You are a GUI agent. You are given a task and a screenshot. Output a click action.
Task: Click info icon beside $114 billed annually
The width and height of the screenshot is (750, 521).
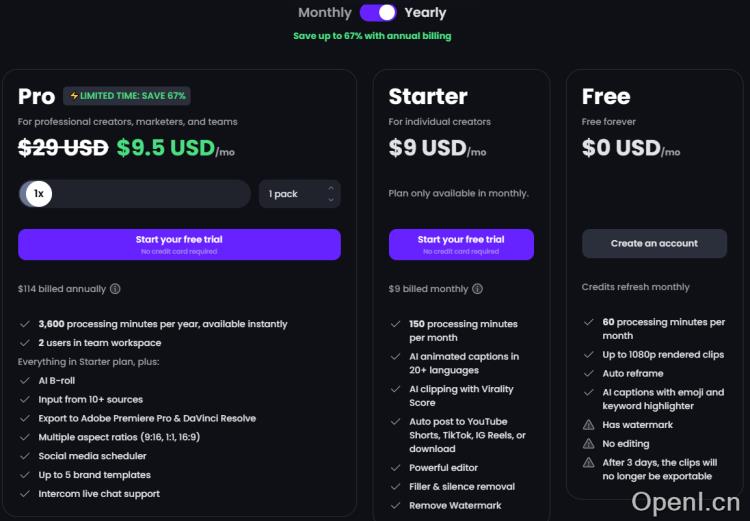click(115, 289)
